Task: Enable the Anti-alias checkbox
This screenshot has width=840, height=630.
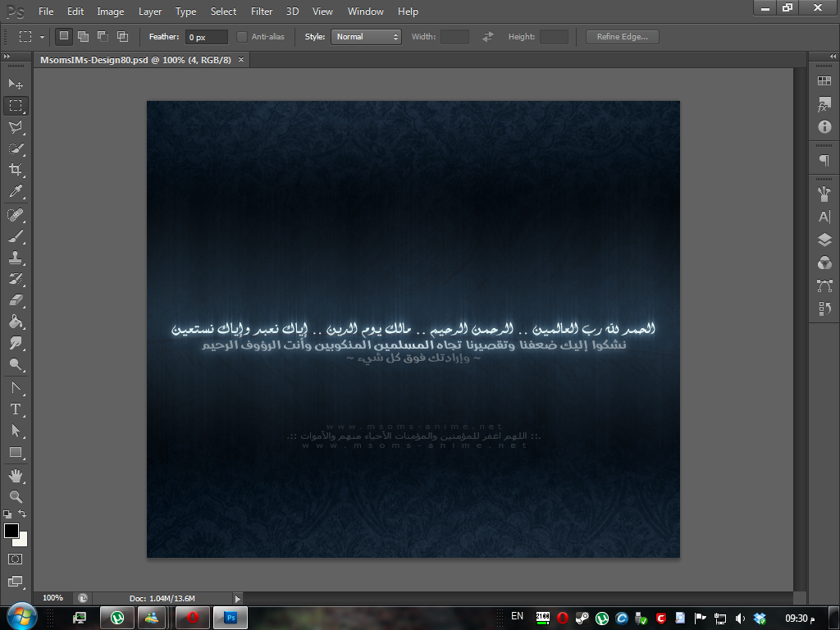Action: [242, 37]
